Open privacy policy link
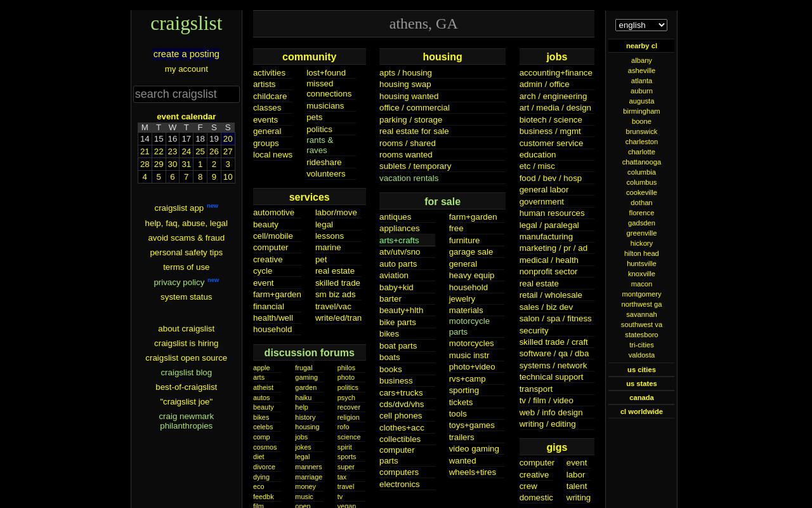The image size is (812, 508). pos(179,282)
